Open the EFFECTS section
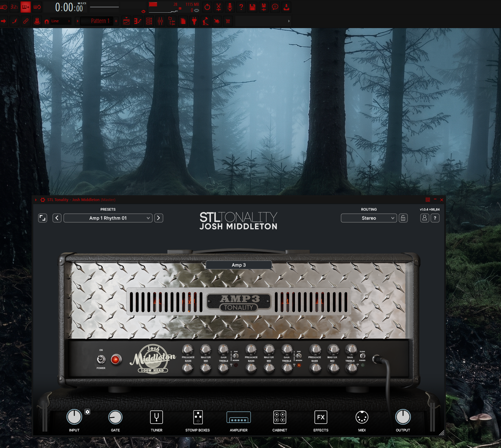 (321, 421)
